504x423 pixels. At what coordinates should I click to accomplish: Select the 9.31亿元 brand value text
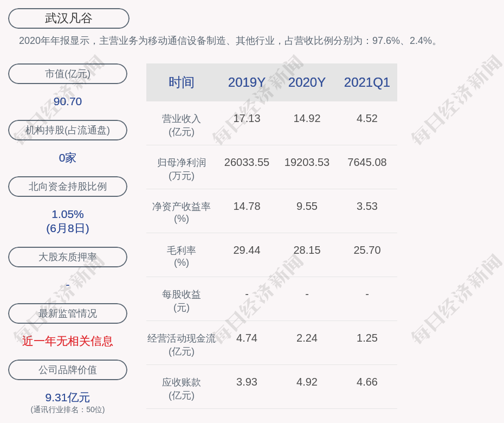click(x=68, y=398)
